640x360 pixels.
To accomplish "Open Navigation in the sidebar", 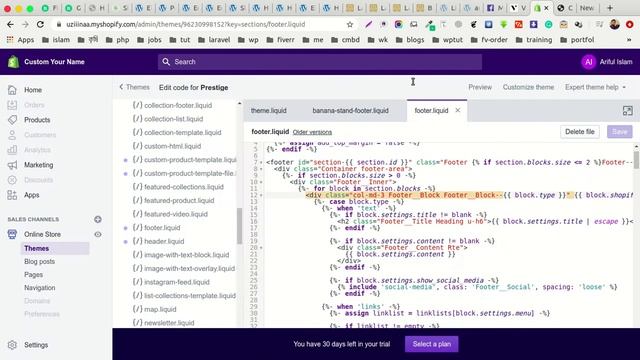I will (40, 288).
